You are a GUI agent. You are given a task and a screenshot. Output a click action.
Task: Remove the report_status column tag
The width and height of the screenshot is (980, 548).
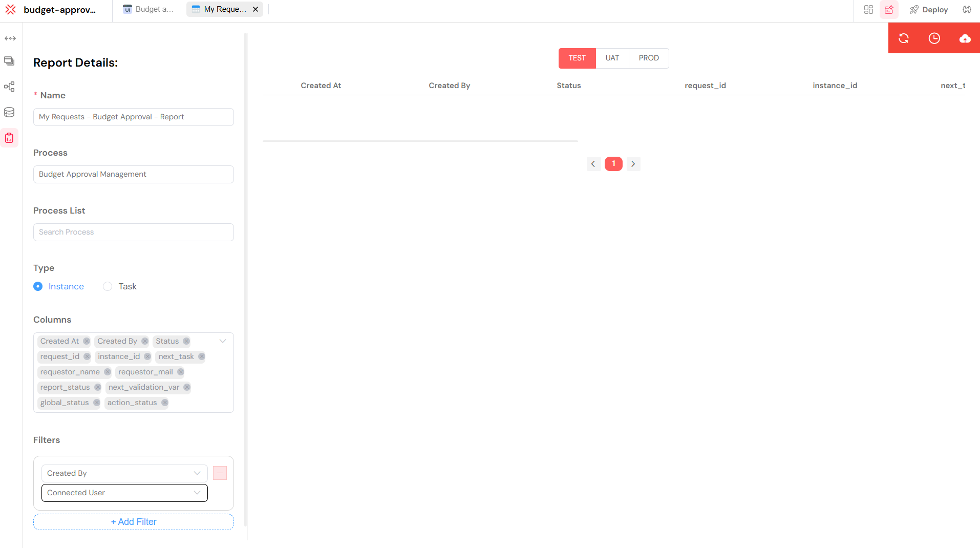(98, 387)
